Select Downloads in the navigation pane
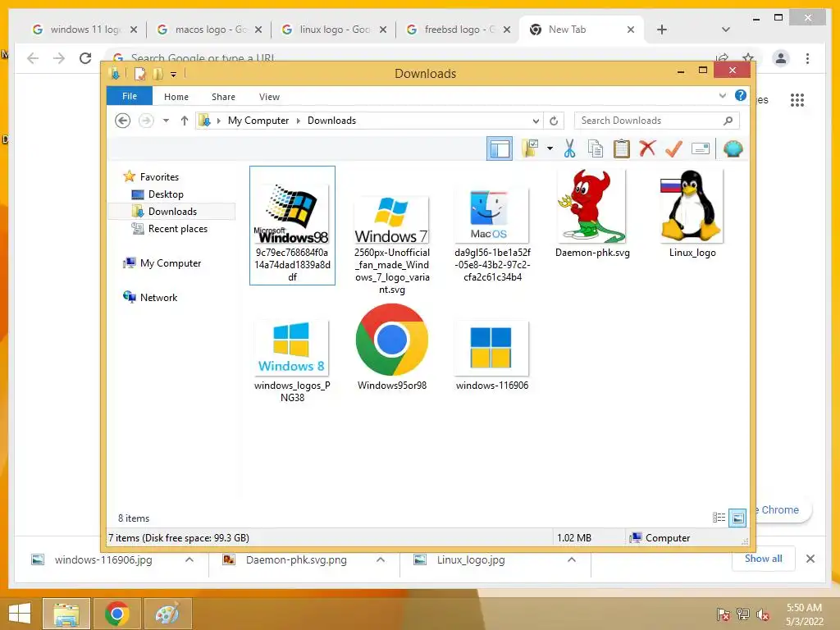 [x=172, y=211]
